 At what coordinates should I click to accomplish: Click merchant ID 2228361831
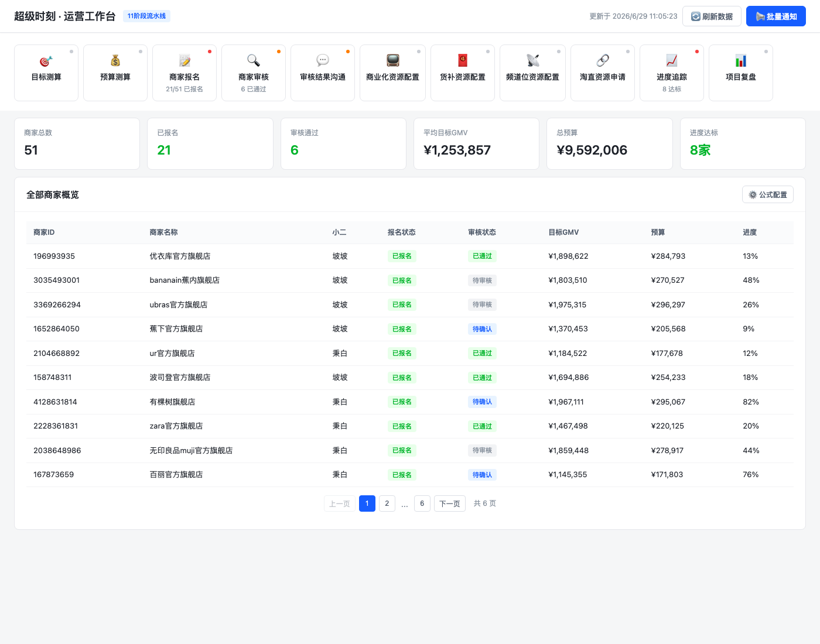[56, 426]
